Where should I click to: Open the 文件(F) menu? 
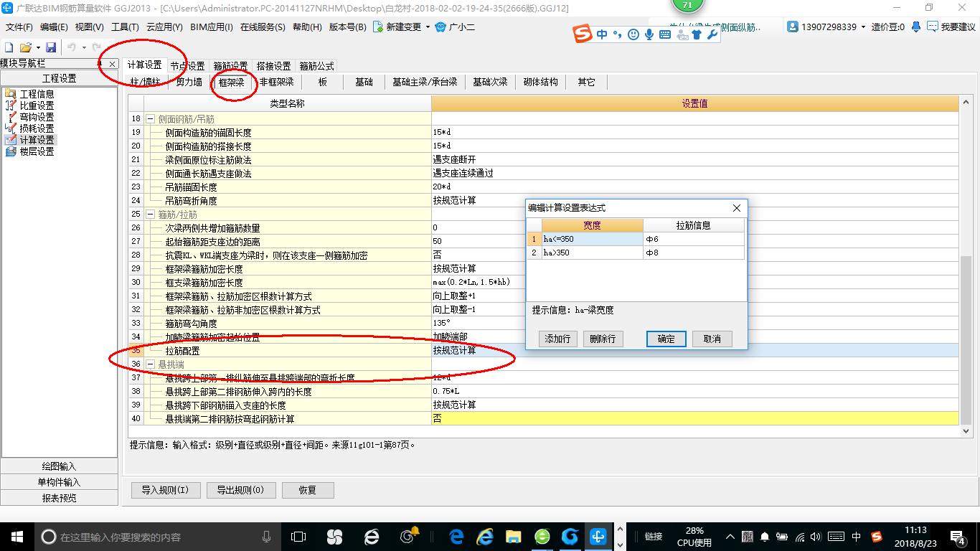tap(19, 27)
